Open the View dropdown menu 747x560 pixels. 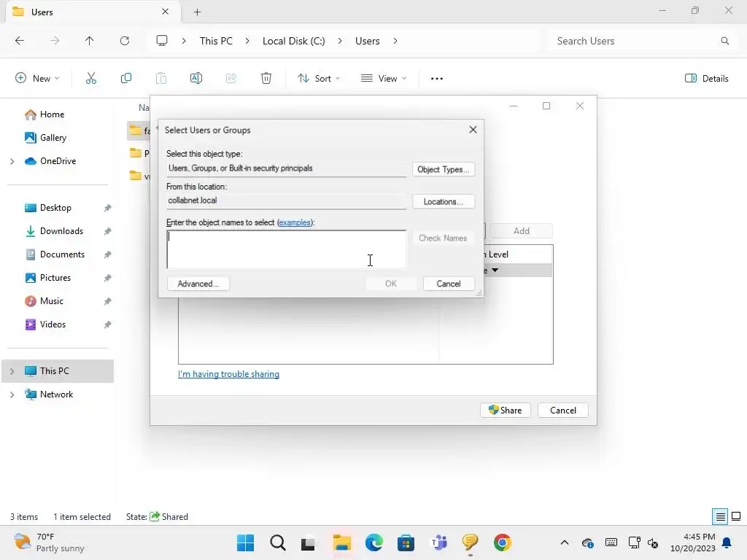(x=384, y=79)
